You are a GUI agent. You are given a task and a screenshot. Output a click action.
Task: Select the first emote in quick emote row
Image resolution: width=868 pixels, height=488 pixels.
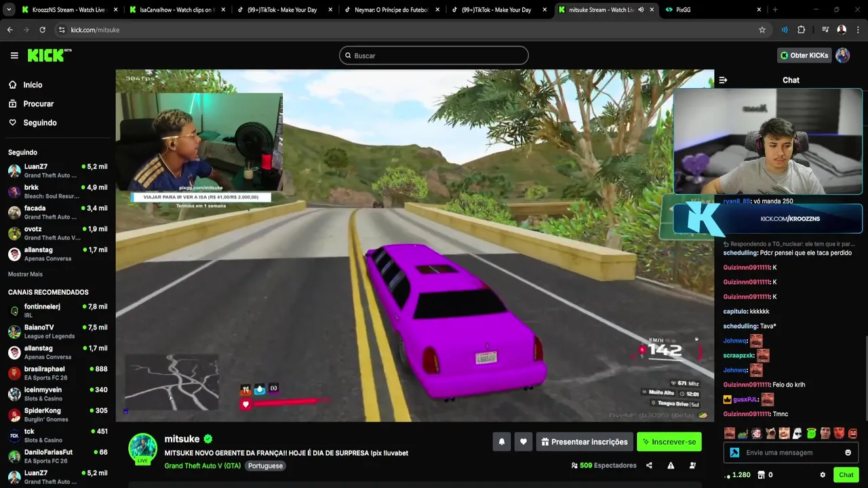(729, 433)
